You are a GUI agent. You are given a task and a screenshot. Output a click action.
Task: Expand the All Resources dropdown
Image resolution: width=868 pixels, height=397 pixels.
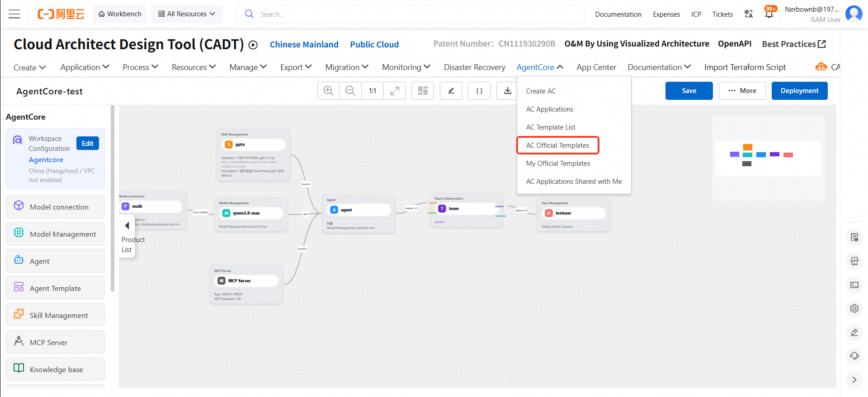point(186,14)
